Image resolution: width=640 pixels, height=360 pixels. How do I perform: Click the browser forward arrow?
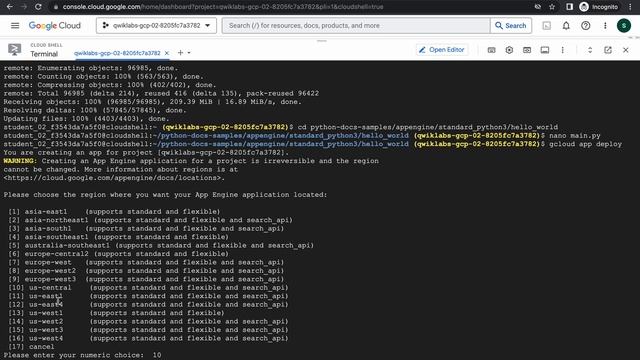pos(24,7)
